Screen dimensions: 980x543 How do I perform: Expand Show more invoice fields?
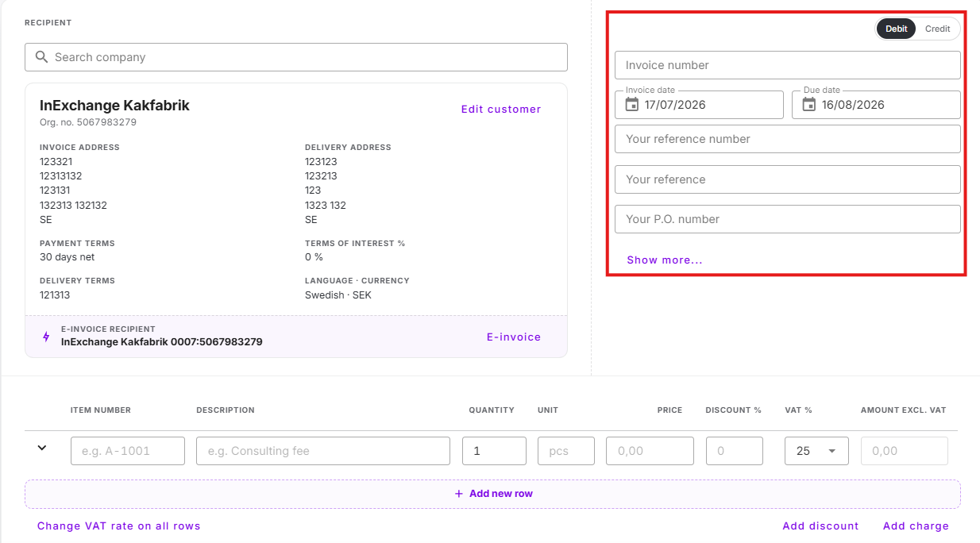click(665, 260)
